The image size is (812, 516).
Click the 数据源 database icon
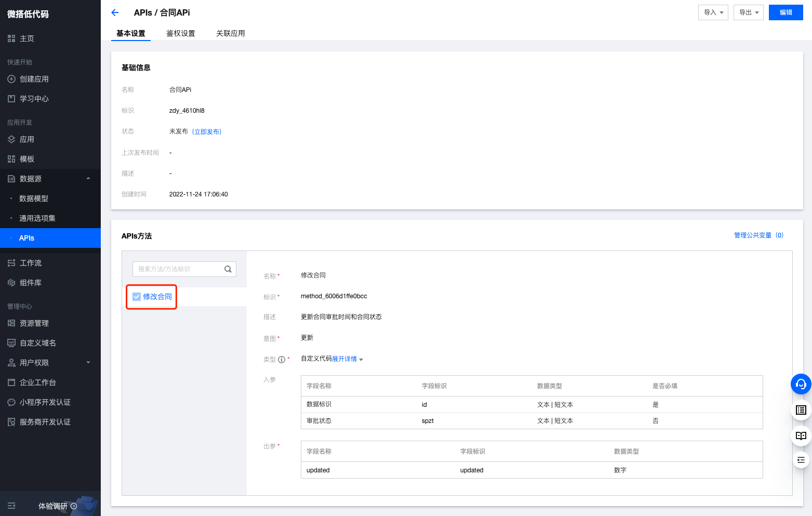click(x=11, y=179)
